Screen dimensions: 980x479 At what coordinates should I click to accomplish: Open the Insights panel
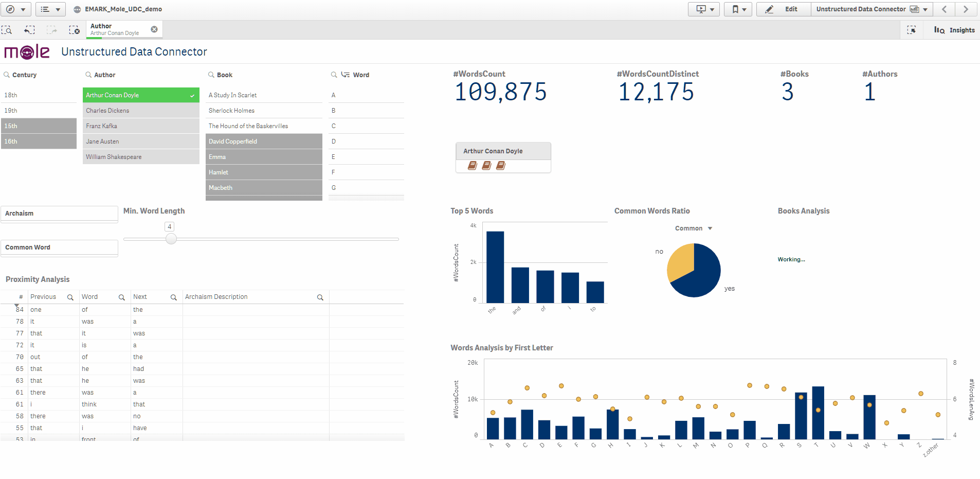point(954,30)
